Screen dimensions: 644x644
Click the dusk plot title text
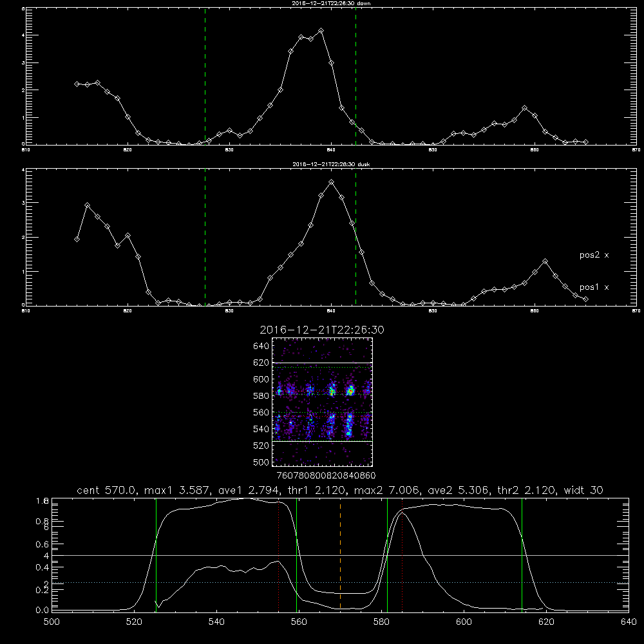tap(331, 164)
